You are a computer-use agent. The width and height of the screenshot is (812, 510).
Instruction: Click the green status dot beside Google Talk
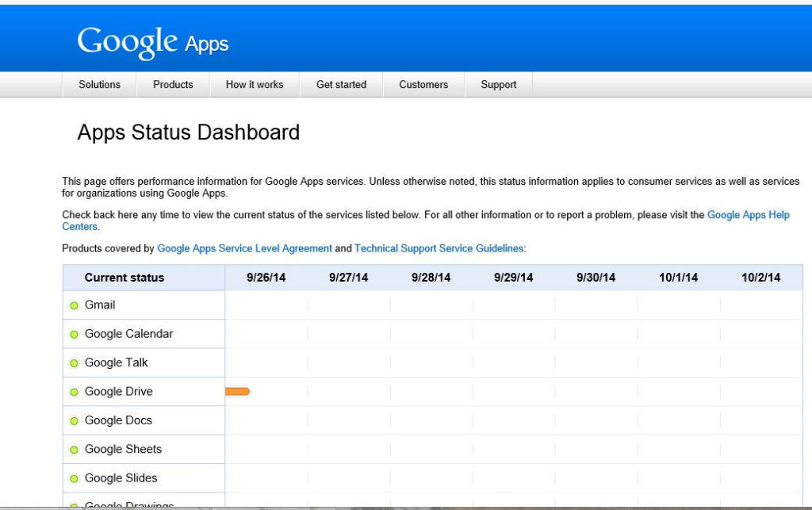[74, 363]
